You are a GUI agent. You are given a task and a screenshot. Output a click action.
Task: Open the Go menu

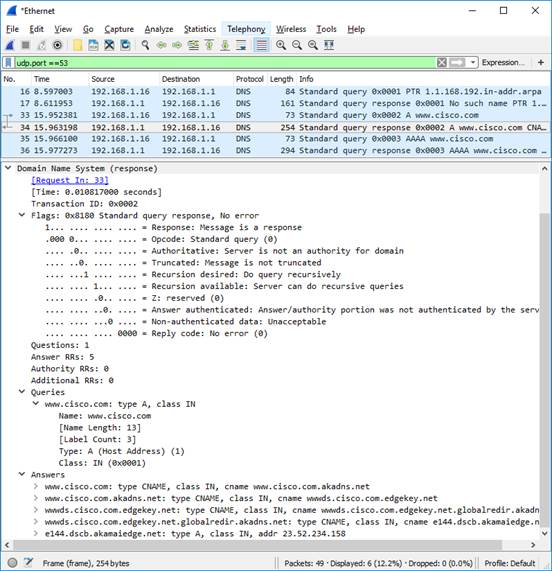[x=88, y=29]
